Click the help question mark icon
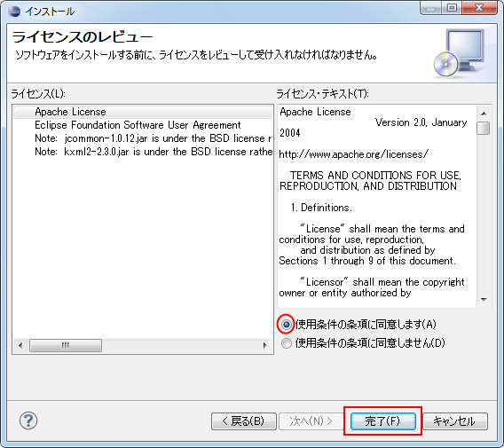 pos(28,420)
